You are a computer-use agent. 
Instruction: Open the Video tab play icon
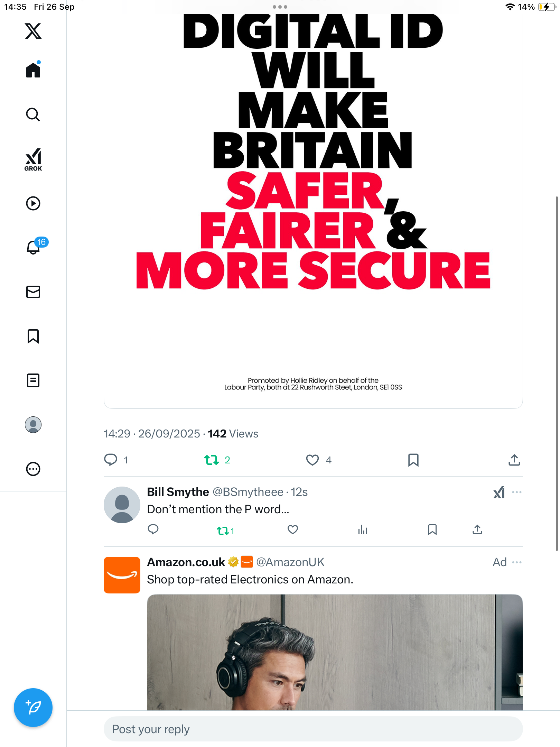tap(33, 203)
